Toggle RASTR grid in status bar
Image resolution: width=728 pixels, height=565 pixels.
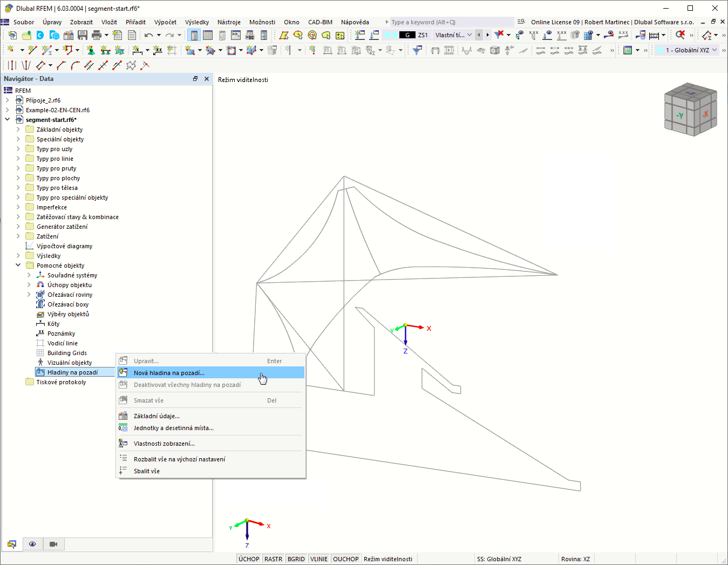[x=274, y=559]
